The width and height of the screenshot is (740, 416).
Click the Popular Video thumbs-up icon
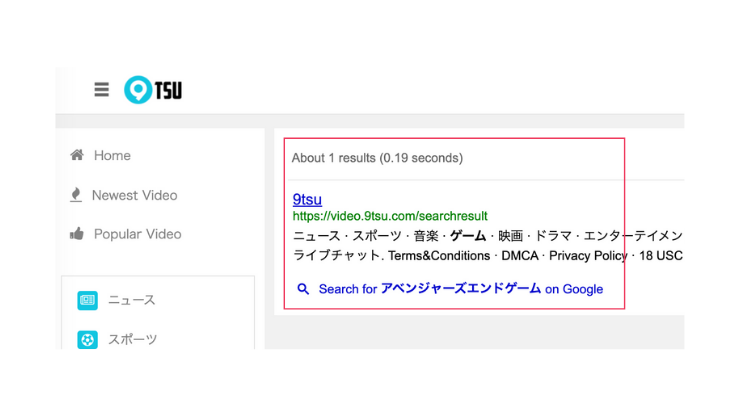point(76,234)
